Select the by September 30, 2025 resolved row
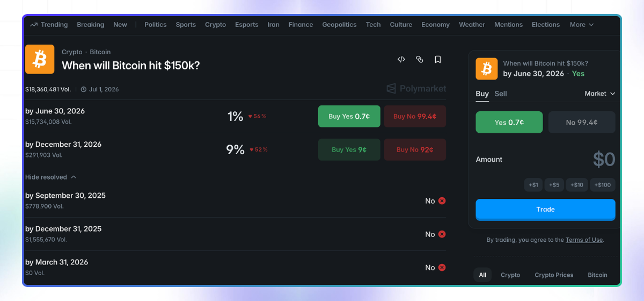The height and width of the screenshot is (301, 644). (x=236, y=200)
